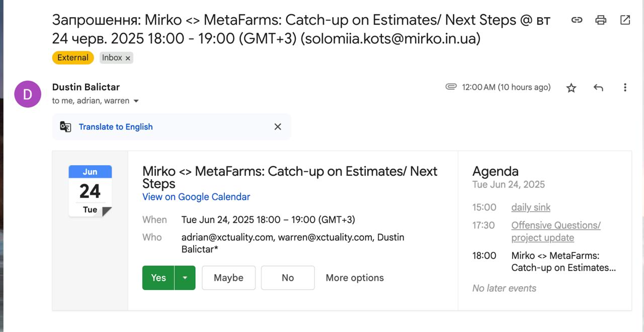Dismiss the Translate to English bar
Image resolution: width=644 pixels, height=332 pixels.
[x=278, y=127]
